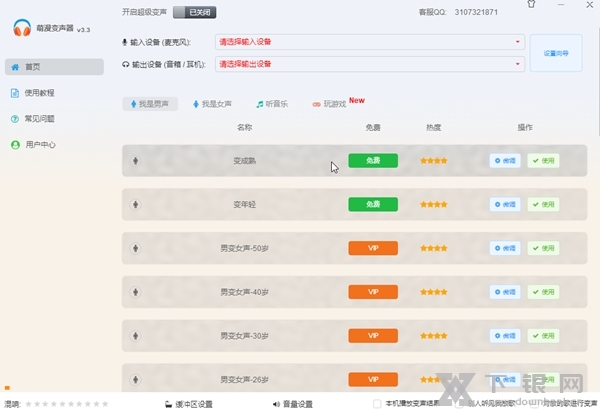Click the 男变女声-50岁 voice name
Screen dimensions: 600x415
245,248
